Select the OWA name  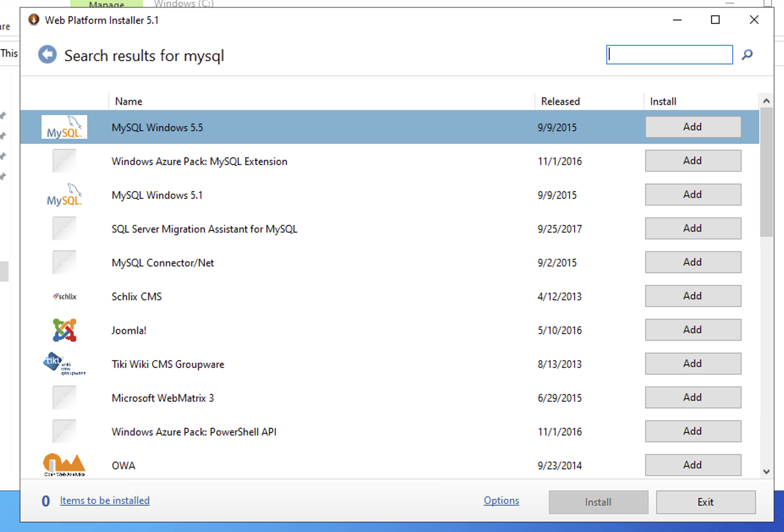click(123, 466)
